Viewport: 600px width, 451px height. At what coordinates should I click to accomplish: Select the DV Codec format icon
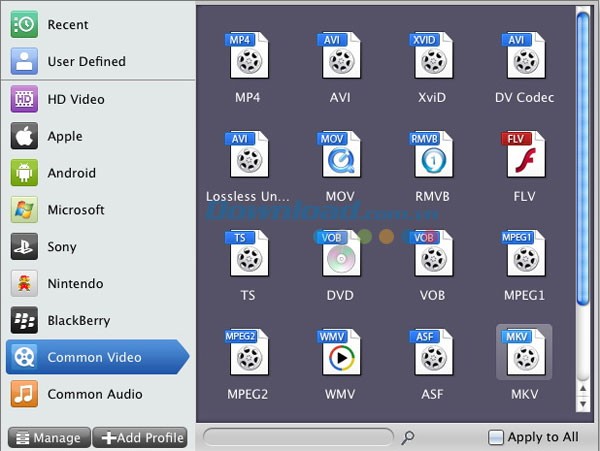(x=524, y=55)
